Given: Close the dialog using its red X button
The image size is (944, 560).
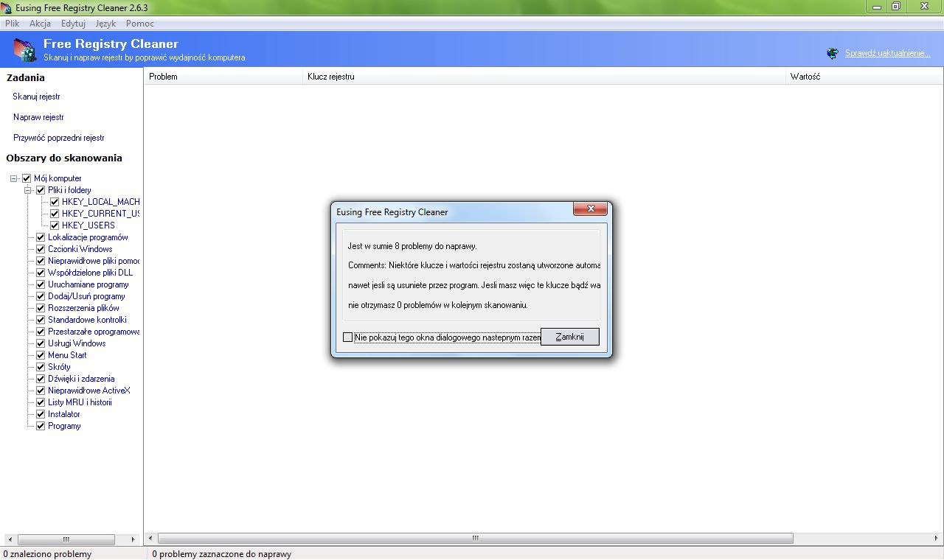Looking at the screenshot, I should pos(590,209).
